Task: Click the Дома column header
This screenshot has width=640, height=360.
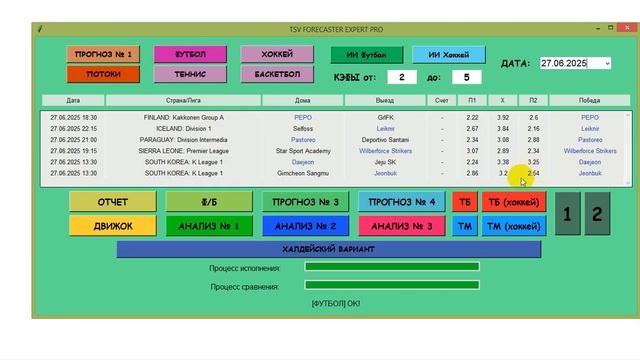Action: (302, 100)
